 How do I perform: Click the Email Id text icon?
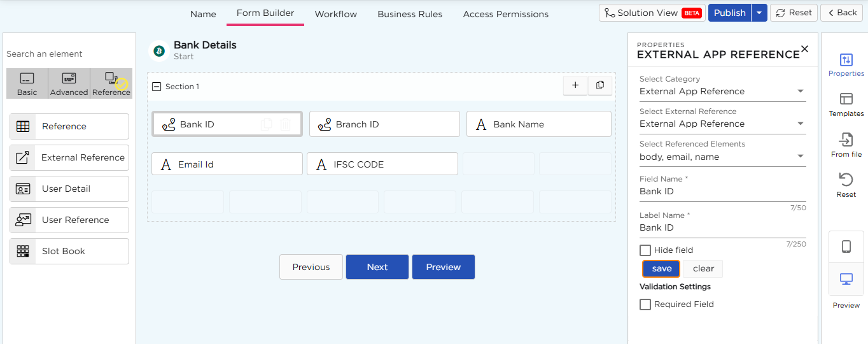(x=166, y=164)
